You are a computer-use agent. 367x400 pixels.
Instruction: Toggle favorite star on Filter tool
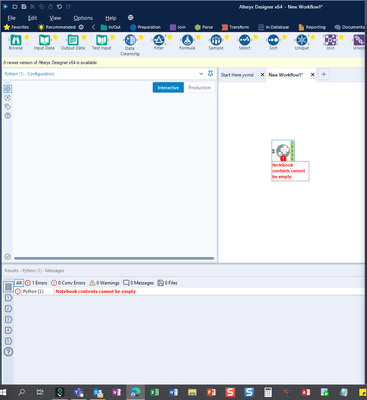click(x=170, y=37)
